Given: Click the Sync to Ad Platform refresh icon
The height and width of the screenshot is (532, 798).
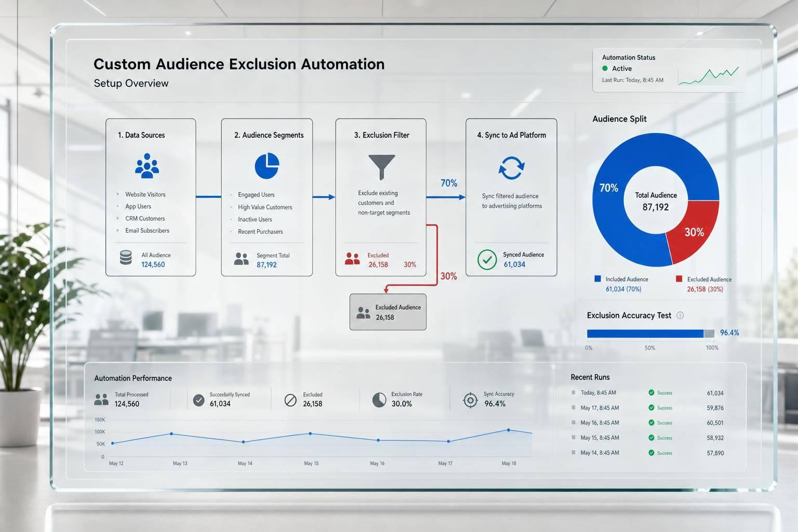Looking at the screenshot, I should click(511, 168).
